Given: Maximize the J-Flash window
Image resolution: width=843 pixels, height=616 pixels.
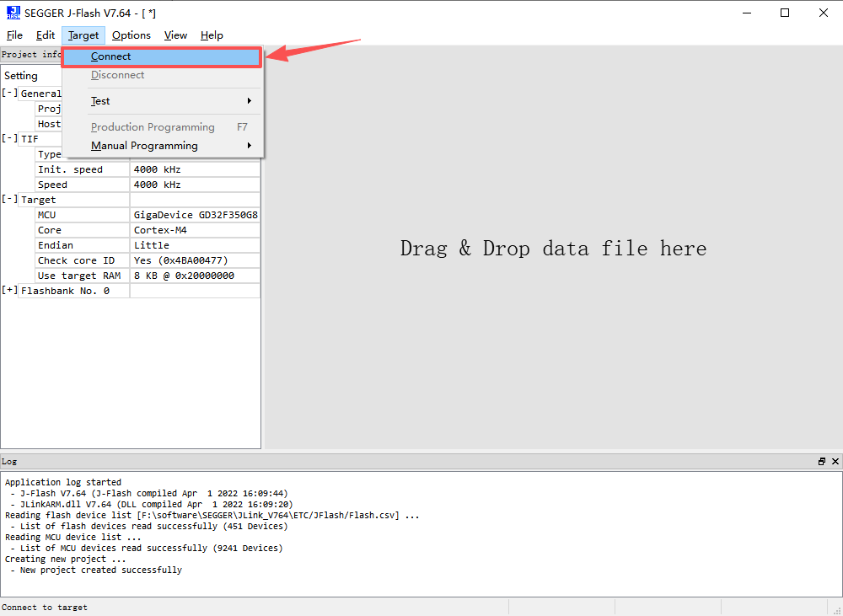Looking at the screenshot, I should (785, 13).
